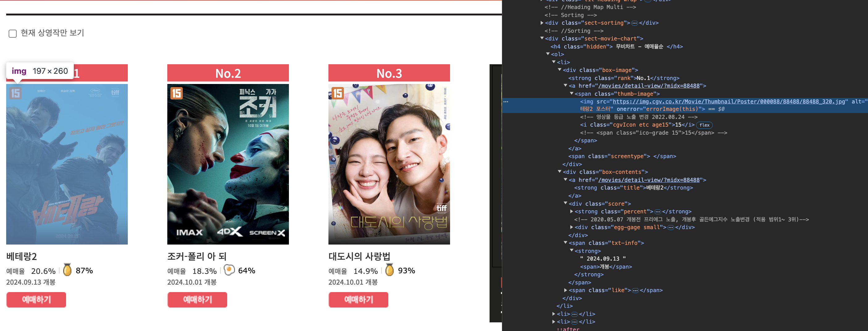Image resolution: width=868 pixels, height=331 pixels.
Task: Collapse the txt-info span node
Action: (566, 243)
